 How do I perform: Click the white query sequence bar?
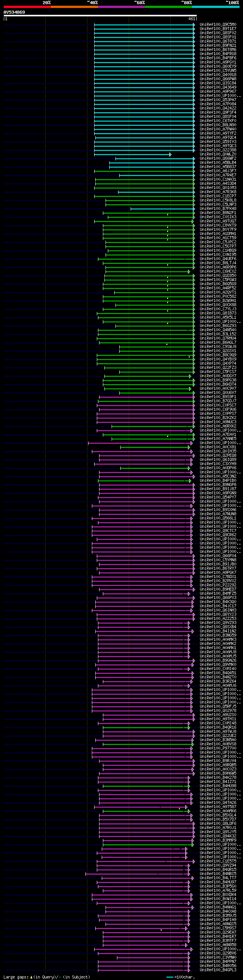pos(100,16)
